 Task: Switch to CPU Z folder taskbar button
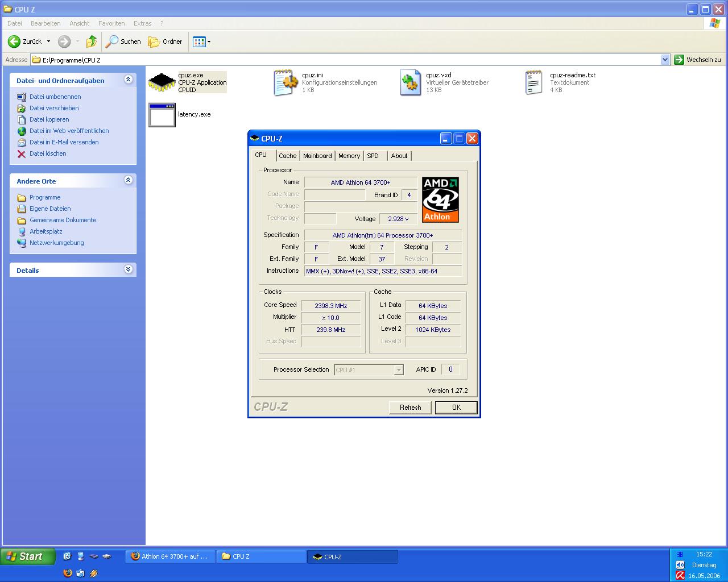click(262, 556)
